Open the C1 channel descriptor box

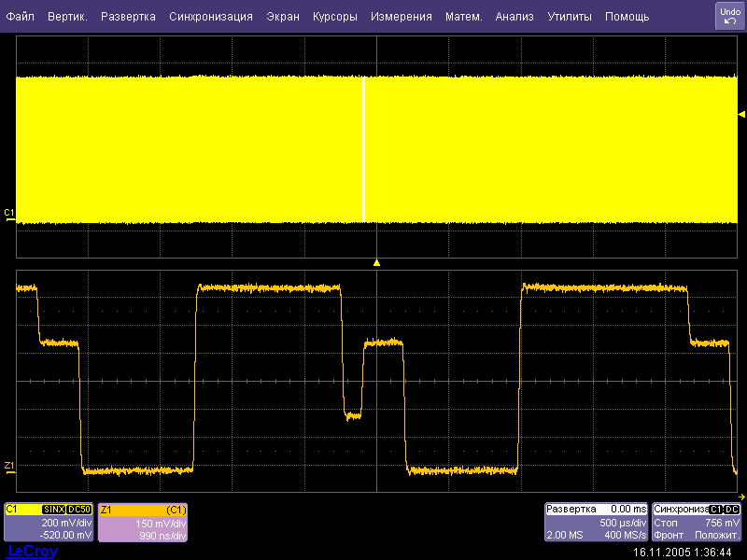(x=49, y=523)
